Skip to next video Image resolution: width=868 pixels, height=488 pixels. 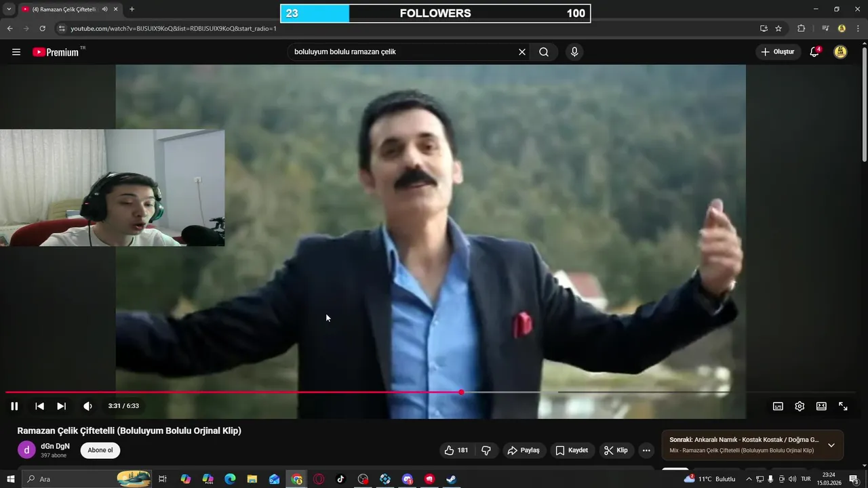61,406
